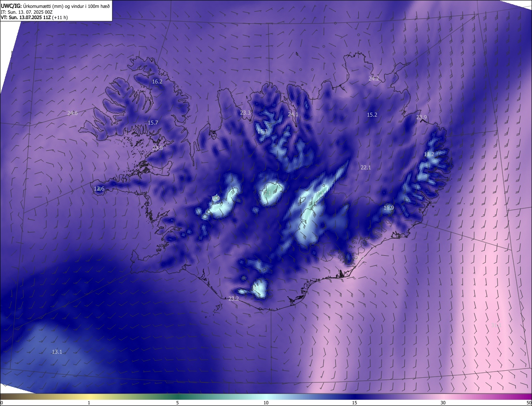This screenshot has height=406, width=532.
Task: Select the faint 31.1 value label
Action: 496,325
